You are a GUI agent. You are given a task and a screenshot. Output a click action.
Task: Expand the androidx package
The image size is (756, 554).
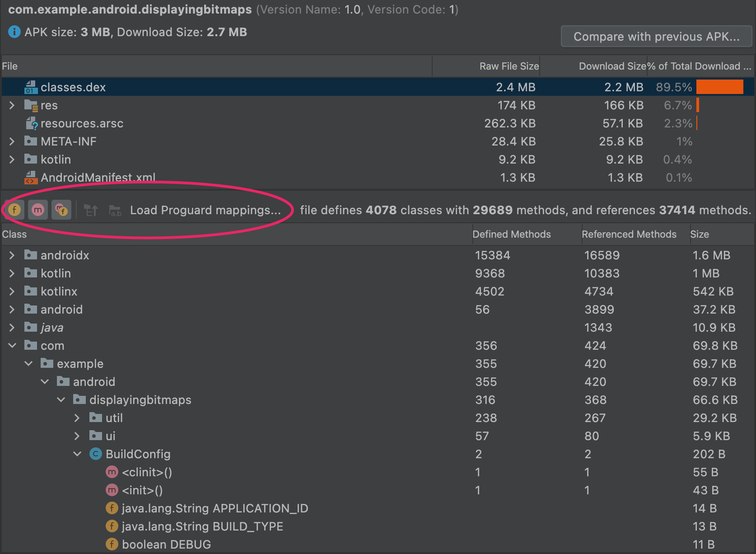[12, 255]
